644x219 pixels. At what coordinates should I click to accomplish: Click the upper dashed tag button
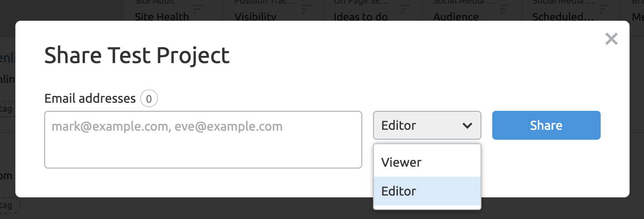(x=8, y=109)
